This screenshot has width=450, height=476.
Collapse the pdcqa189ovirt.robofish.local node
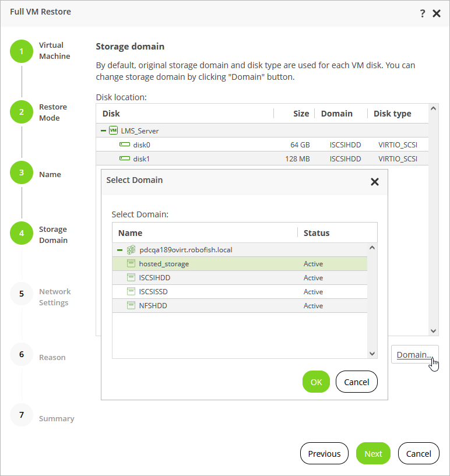pyautogui.click(x=120, y=250)
